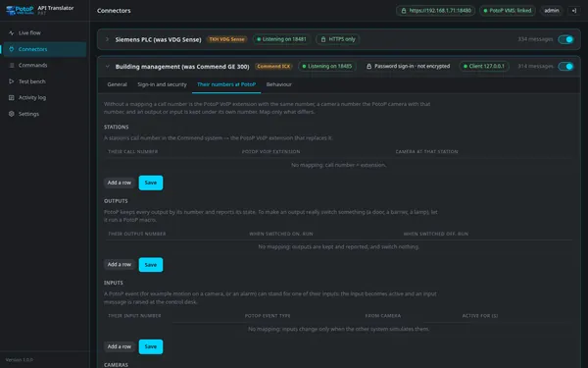Click the Settings gear icon in sidebar
588x368 pixels.
coord(11,114)
